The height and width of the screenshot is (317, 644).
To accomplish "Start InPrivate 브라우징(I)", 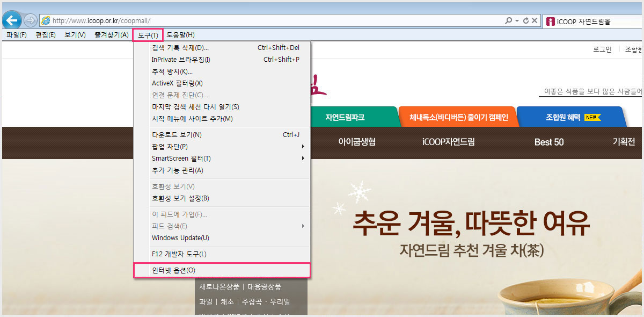I will (222, 60).
